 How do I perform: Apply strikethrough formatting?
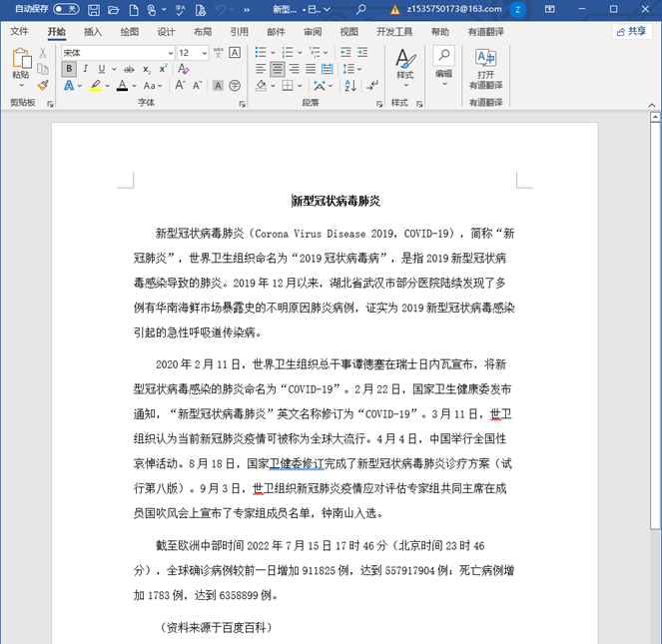[x=129, y=69]
